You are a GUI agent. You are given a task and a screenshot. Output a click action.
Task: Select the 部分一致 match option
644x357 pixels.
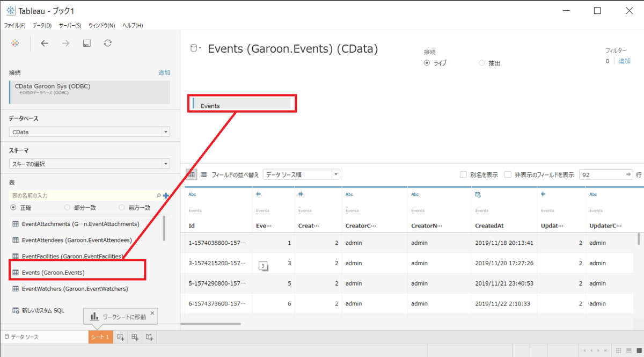coord(68,207)
